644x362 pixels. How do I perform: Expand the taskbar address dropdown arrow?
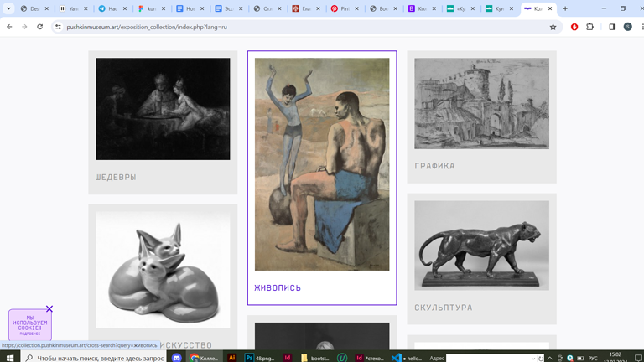(x=533, y=359)
